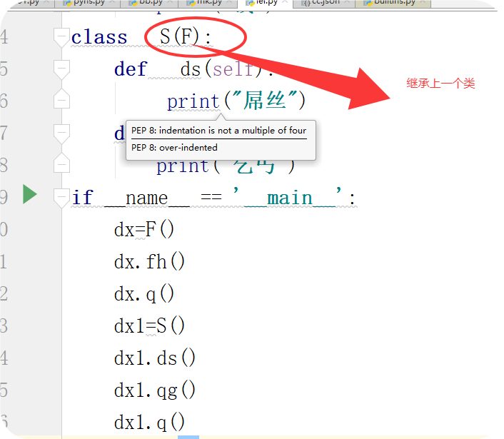504x439 pixels.
Task: Place cursor in dx1=S() line
Action: (x=149, y=326)
